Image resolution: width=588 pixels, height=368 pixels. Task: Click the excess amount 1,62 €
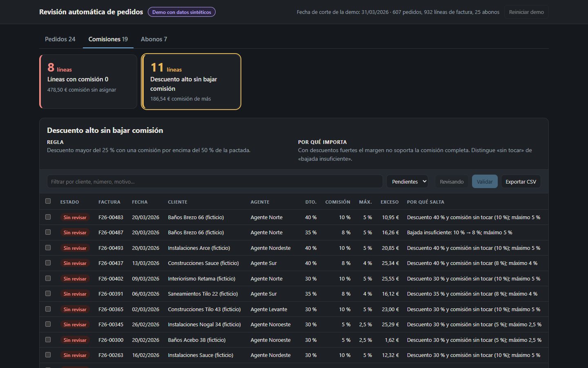pyautogui.click(x=392, y=340)
